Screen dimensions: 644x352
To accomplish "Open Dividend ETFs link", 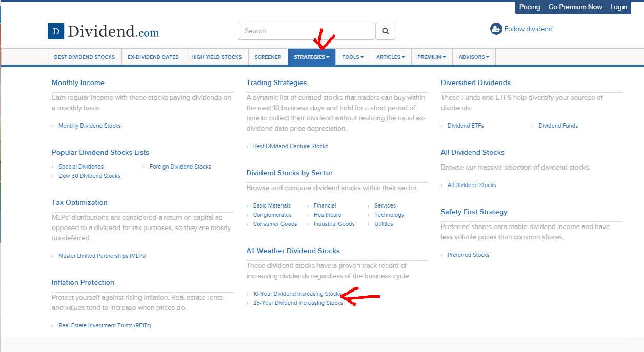I will tap(466, 126).
